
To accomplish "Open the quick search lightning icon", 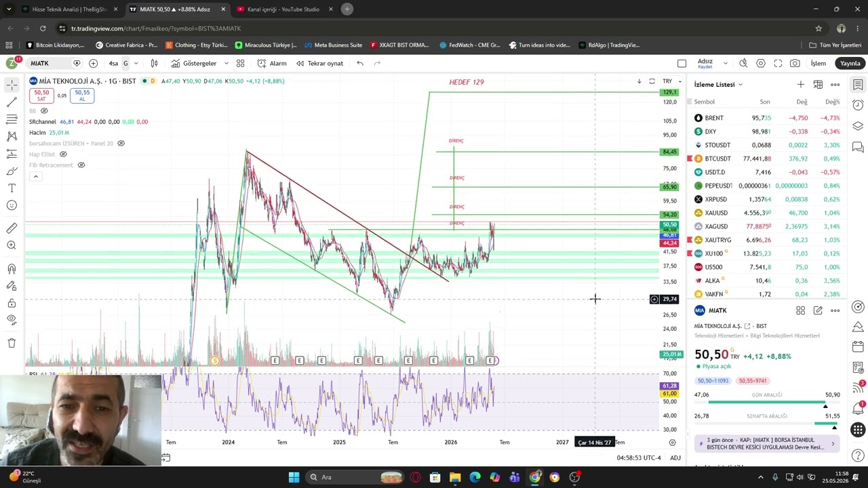I will [743, 63].
